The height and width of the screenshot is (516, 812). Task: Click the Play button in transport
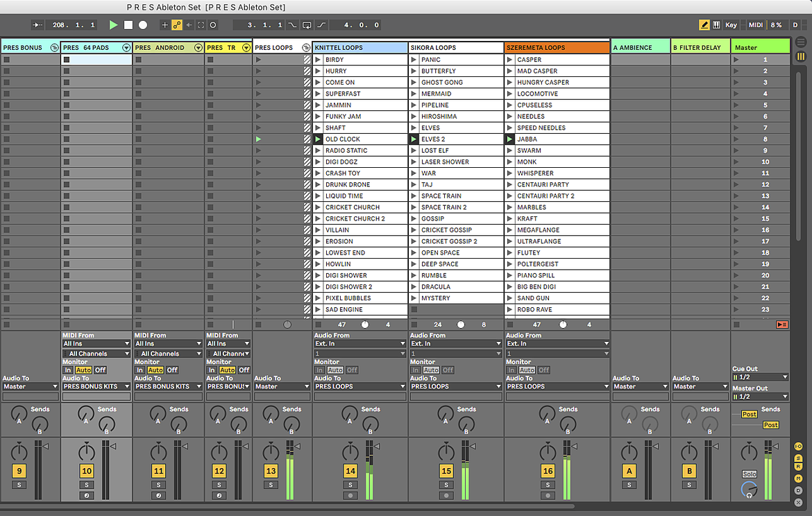[113, 25]
